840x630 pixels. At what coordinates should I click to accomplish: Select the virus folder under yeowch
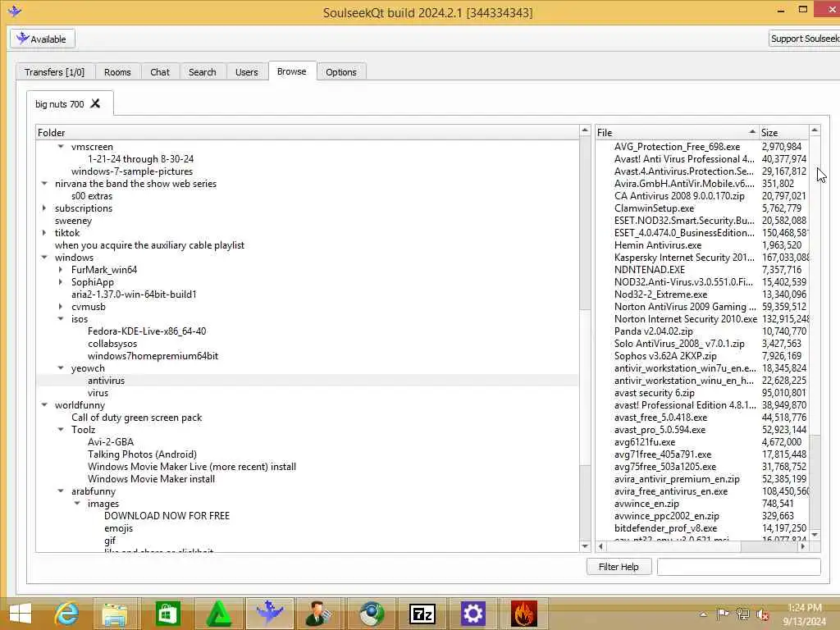point(98,393)
